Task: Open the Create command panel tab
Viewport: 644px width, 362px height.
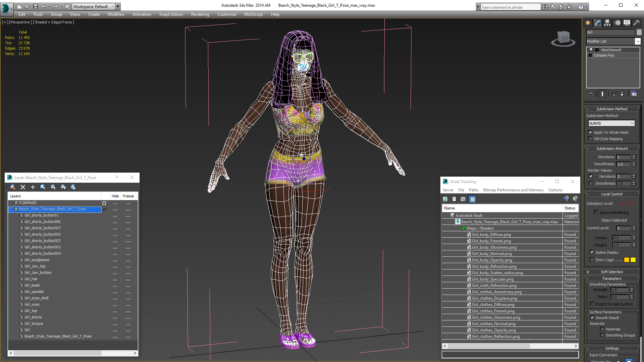Action: [x=588, y=23]
